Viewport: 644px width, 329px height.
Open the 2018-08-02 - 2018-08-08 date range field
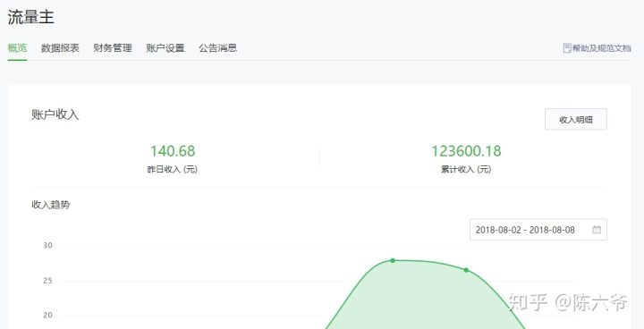pyautogui.click(x=538, y=230)
